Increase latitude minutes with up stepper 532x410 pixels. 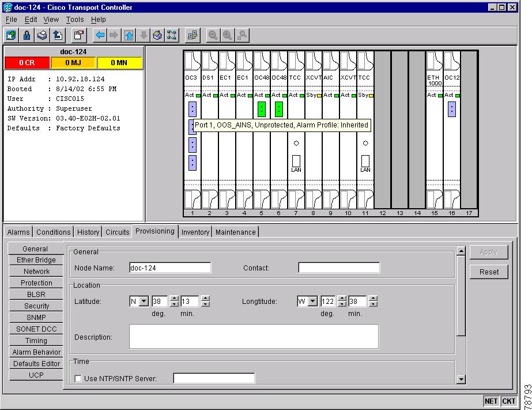[205, 299]
